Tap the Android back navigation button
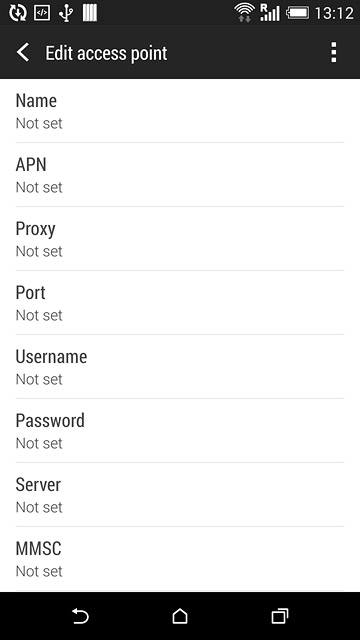This screenshot has width=360, height=640. [80, 616]
